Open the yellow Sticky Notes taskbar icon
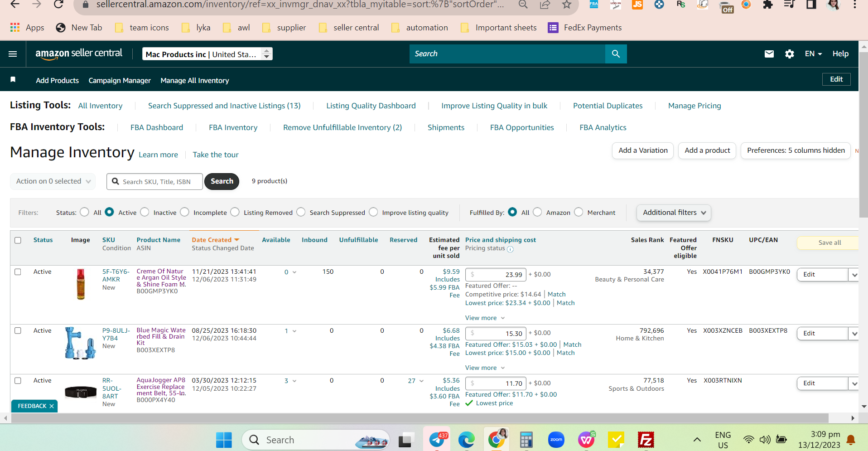Screen dimensions: 868x451 pos(616,440)
